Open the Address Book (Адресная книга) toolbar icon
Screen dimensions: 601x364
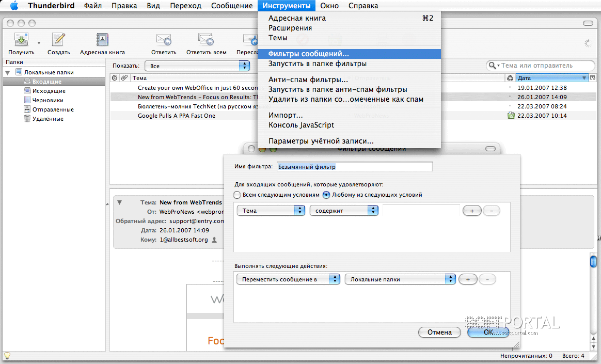(x=102, y=39)
